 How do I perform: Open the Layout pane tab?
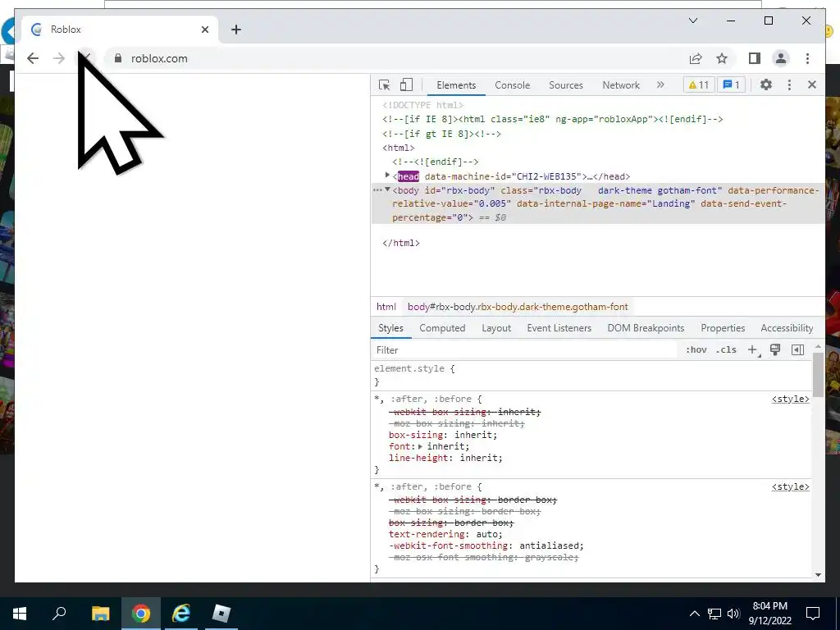[496, 328]
